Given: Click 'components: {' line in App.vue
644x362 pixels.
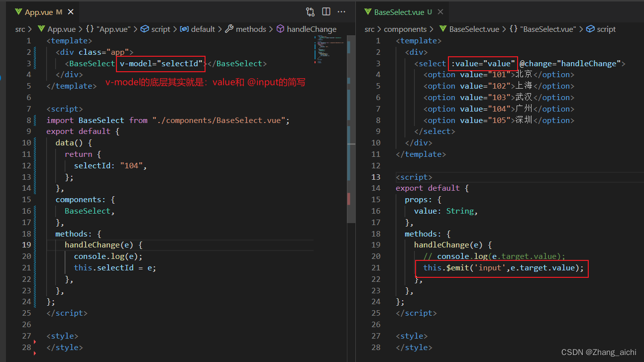Looking at the screenshot, I should (x=86, y=200).
